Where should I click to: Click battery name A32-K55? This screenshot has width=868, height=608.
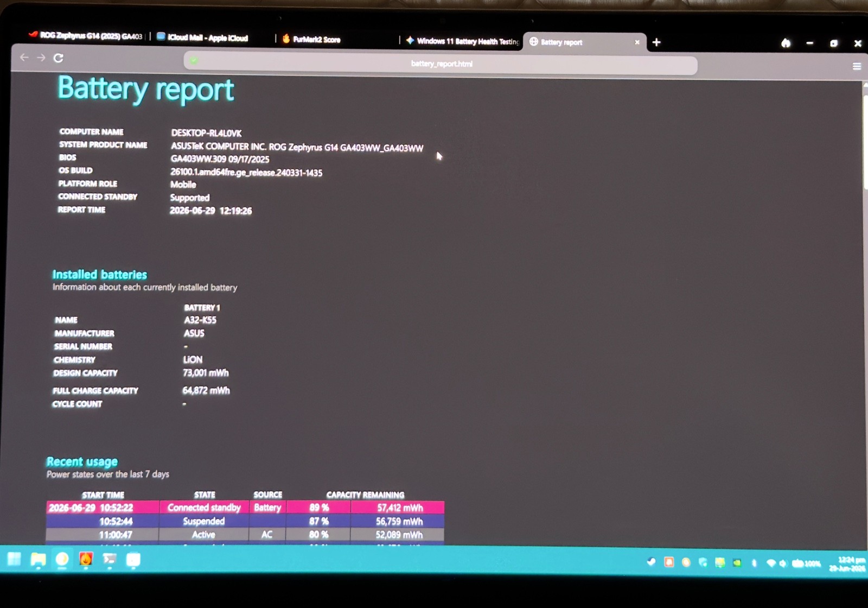(200, 320)
